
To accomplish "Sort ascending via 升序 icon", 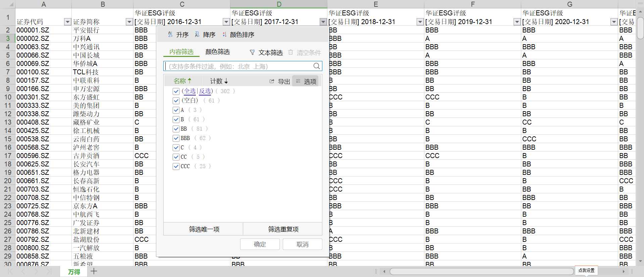I will (x=170, y=34).
